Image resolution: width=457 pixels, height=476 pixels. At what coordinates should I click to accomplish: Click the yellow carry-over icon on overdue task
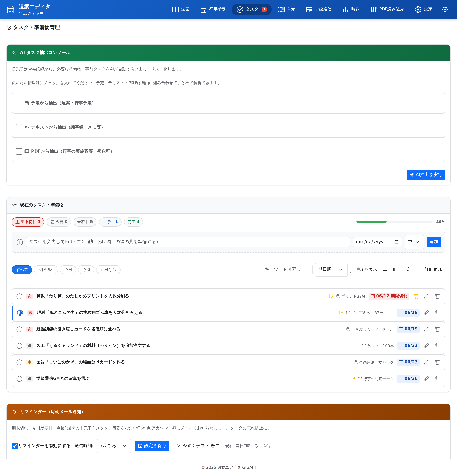click(416, 296)
